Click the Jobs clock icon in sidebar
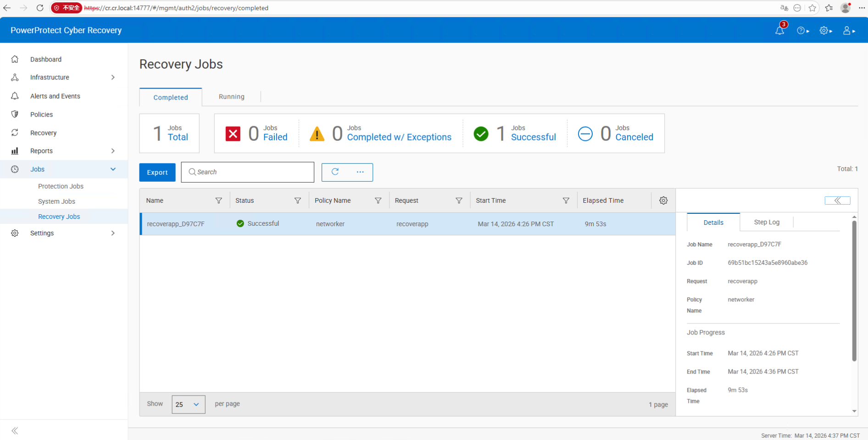This screenshot has width=868, height=440. (15, 169)
